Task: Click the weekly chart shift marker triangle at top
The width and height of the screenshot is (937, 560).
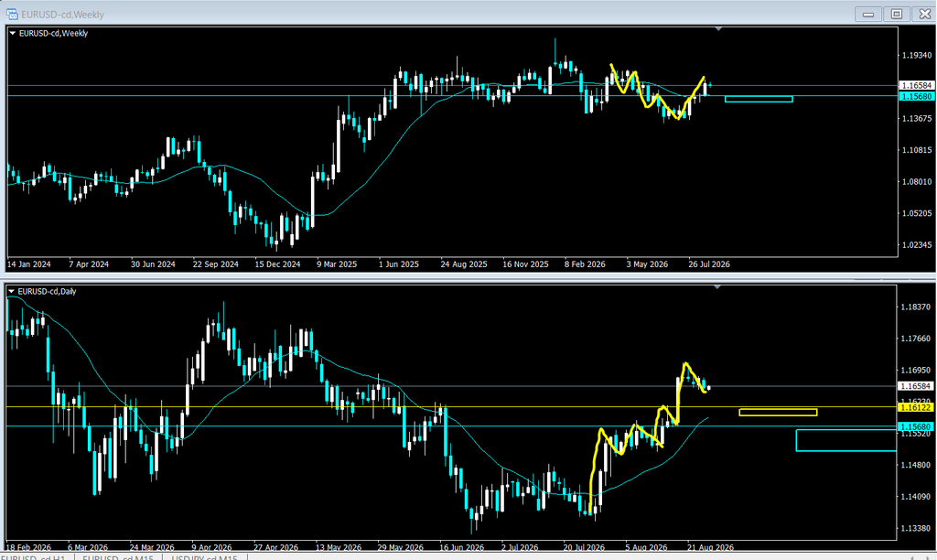Action: [x=718, y=28]
